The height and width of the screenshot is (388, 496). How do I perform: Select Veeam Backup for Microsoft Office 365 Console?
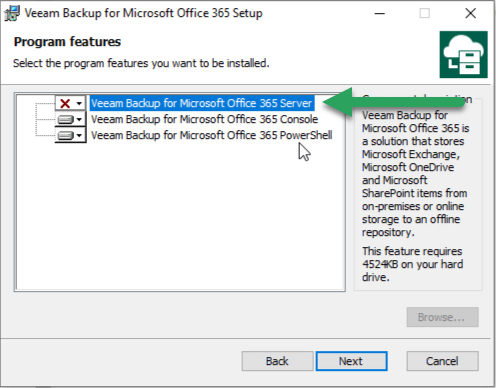[x=204, y=119]
